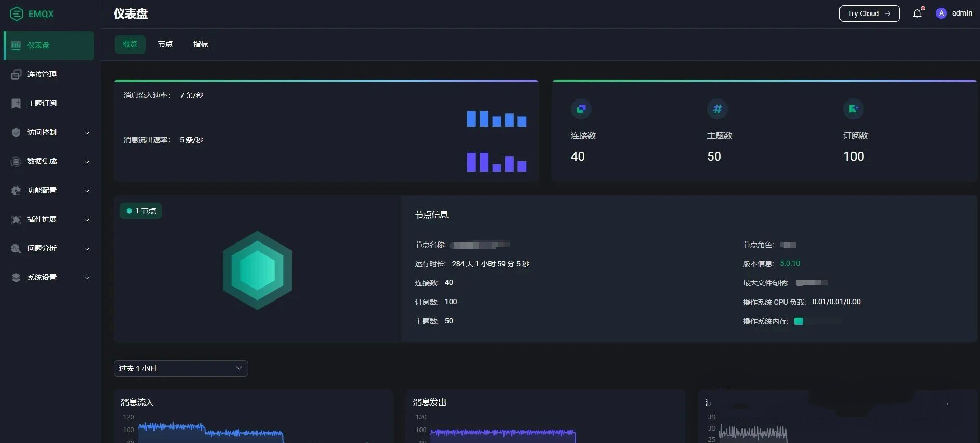This screenshot has height=443, width=980.
Task: Select the 主题订阅 bookmark icon
Action: pos(16,104)
